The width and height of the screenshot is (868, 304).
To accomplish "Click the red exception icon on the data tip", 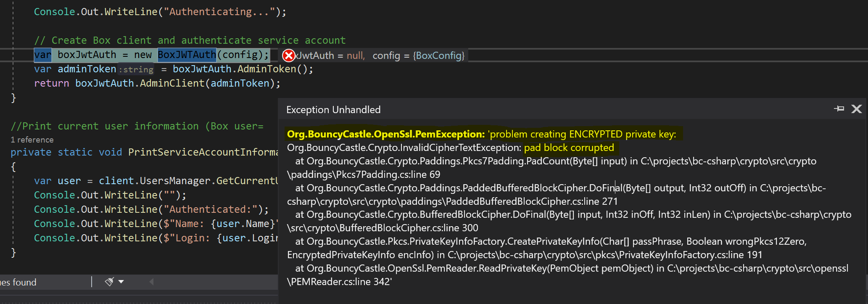I will click(x=288, y=55).
